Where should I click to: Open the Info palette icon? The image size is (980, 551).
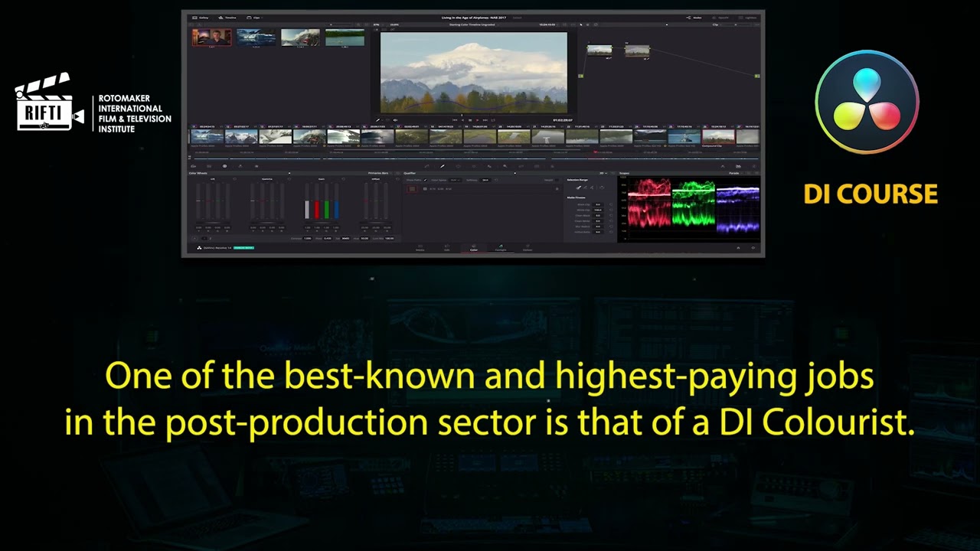pos(754,166)
